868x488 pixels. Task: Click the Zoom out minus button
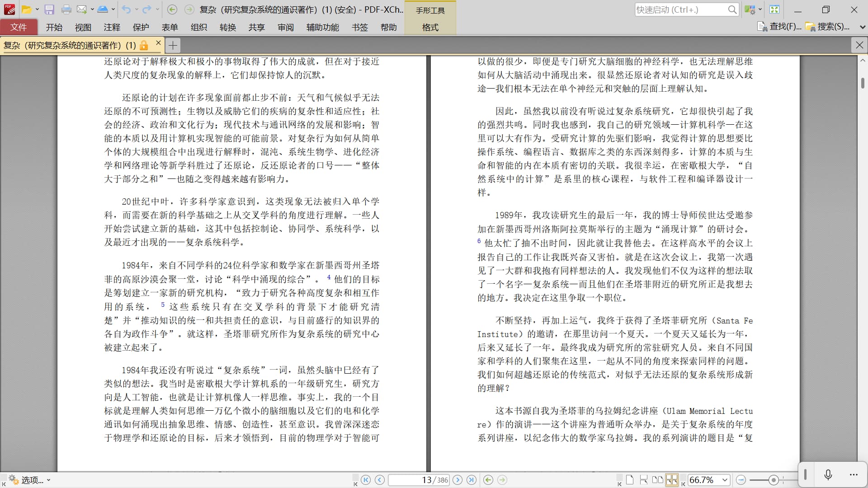741,480
